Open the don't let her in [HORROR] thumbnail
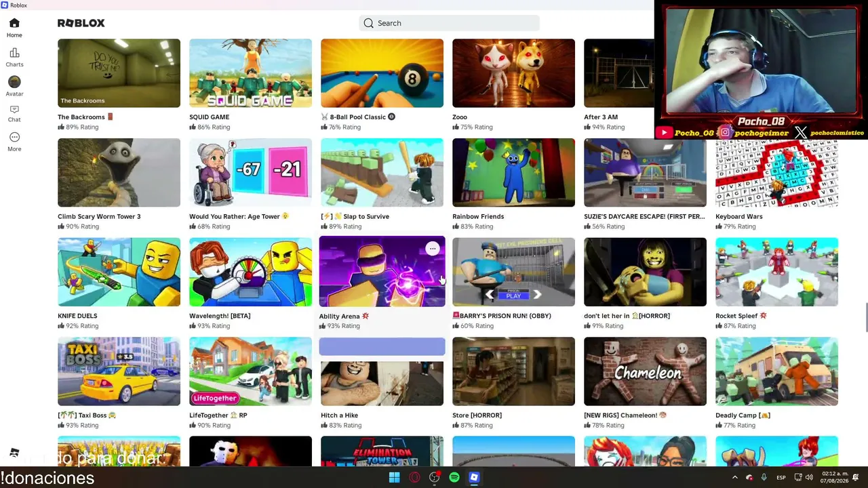Image resolution: width=868 pixels, height=488 pixels. (x=645, y=272)
